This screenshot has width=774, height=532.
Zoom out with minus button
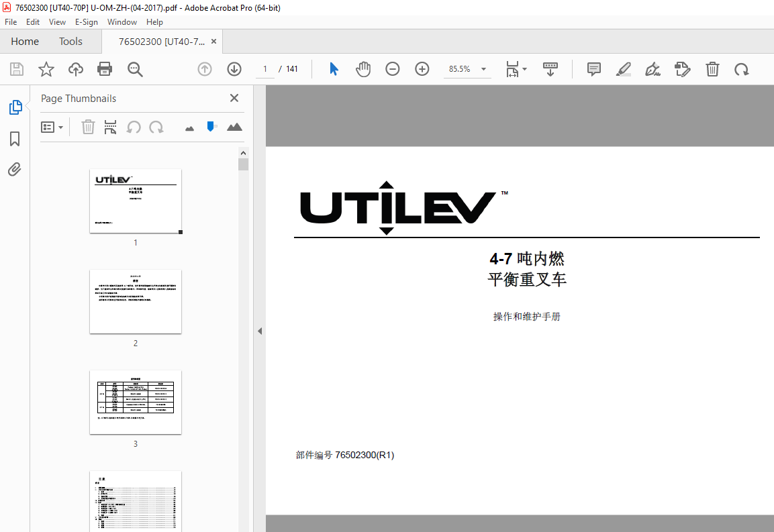pyautogui.click(x=393, y=69)
